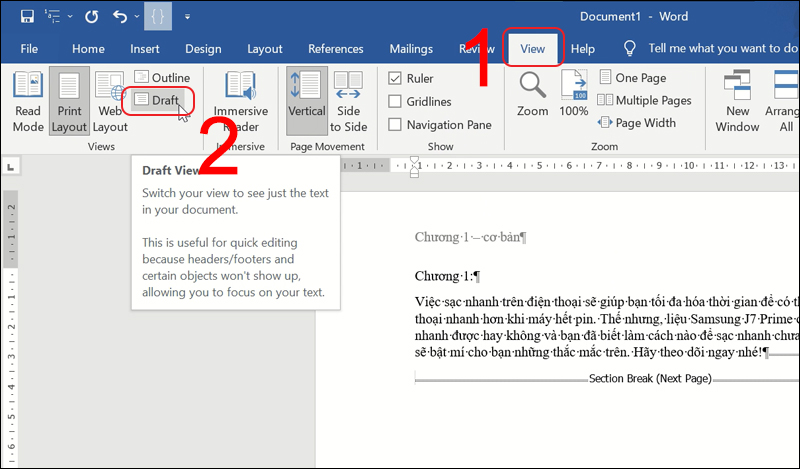The image size is (800, 469).
Task: Open the Zoom dialog magnifier icon
Action: pos(533,96)
